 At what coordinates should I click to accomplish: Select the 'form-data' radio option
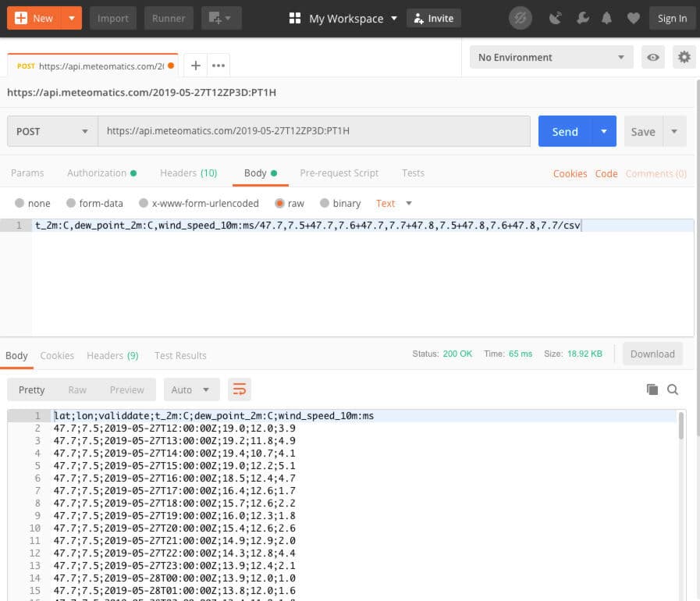[72, 203]
